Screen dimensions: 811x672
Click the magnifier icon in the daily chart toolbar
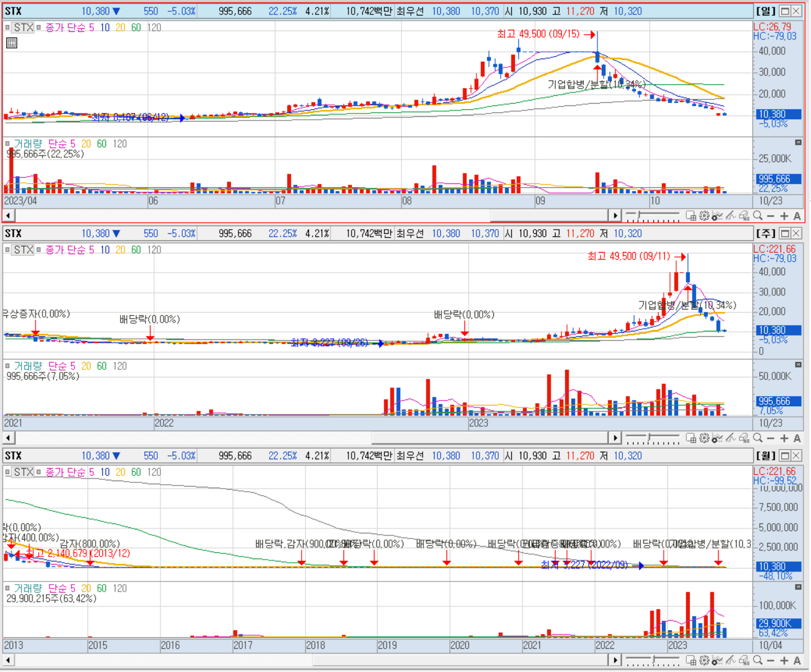[758, 216]
